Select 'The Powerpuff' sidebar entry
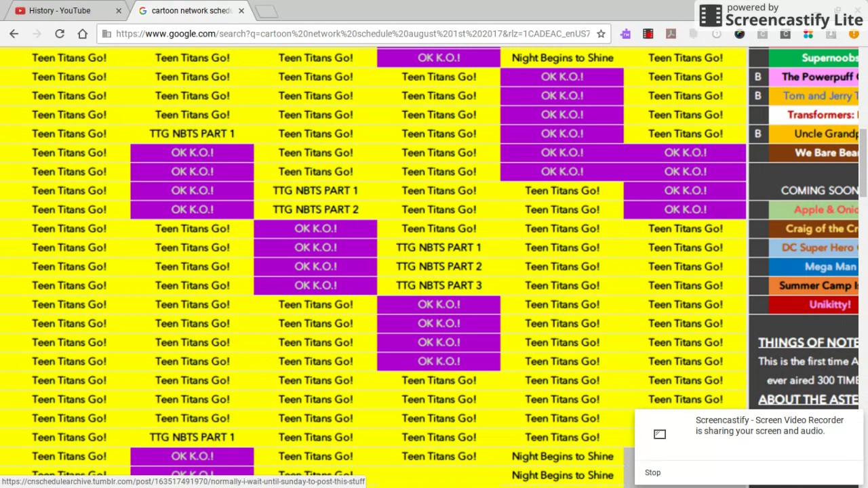This screenshot has width=868, height=488. click(x=814, y=77)
